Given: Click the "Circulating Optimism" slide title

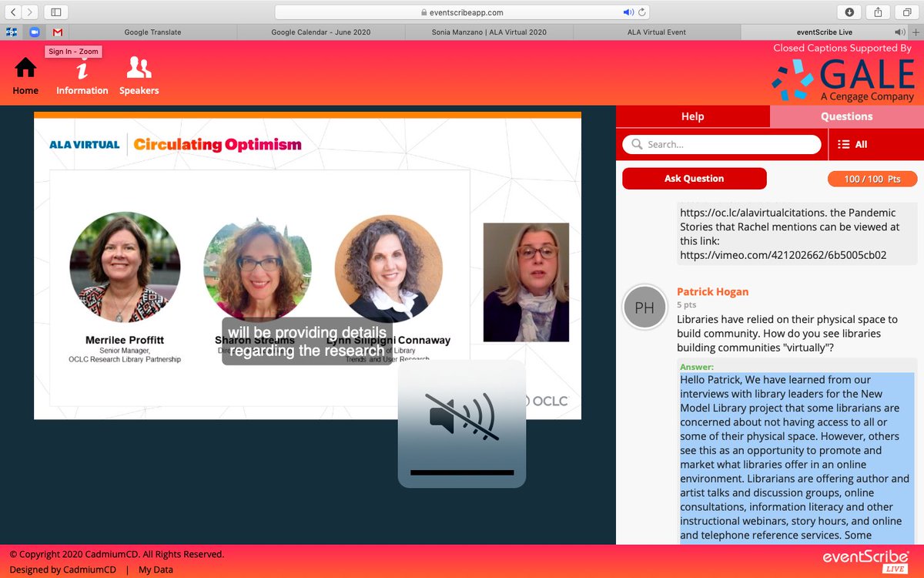Looking at the screenshot, I should pyautogui.click(x=217, y=144).
